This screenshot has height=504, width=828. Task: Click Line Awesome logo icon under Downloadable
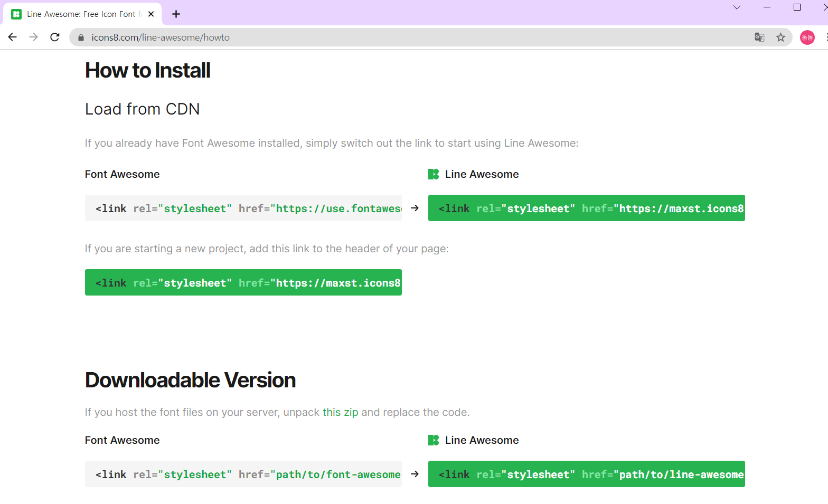click(434, 440)
